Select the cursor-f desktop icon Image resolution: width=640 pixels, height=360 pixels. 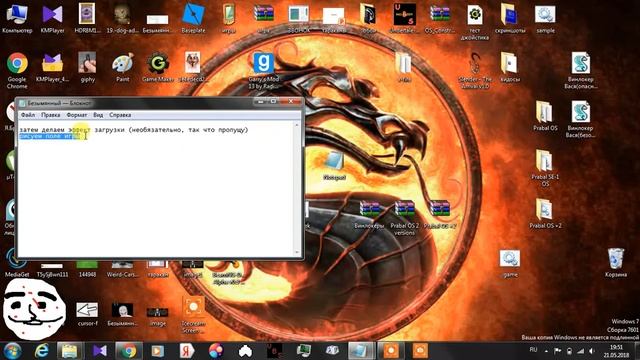[87, 313]
